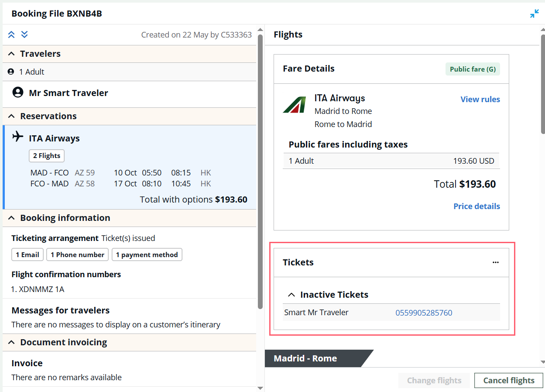Screen dimensions: 545x392
Task: Click the Public fare (G) badge
Action: [473, 69]
